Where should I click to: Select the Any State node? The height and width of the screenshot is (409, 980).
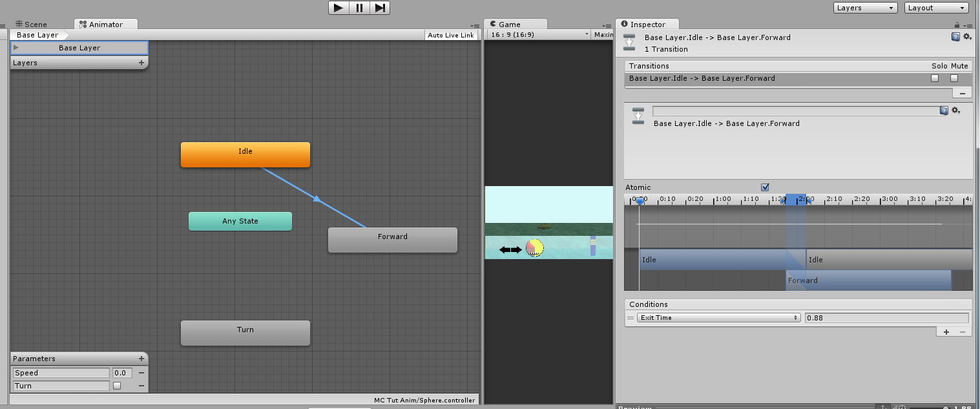pos(240,221)
